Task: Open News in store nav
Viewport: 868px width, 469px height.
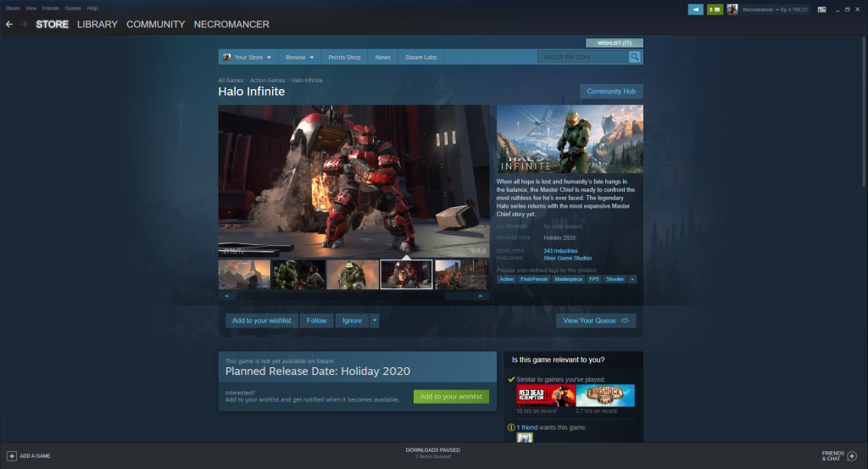Action: (382, 57)
